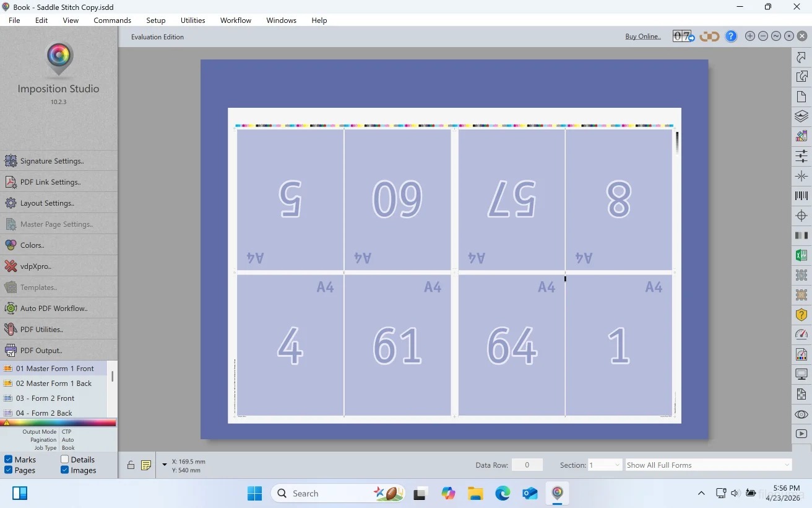Open the Show All Full Forms dropdown
Image resolution: width=812 pixels, height=508 pixels.
(x=708, y=465)
